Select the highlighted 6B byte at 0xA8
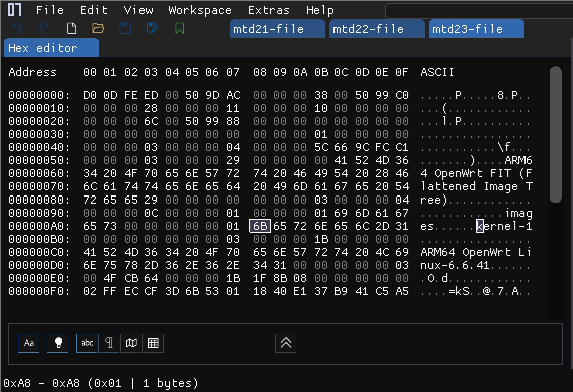Viewport: 573px width, 392px height. pyautogui.click(x=260, y=226)
